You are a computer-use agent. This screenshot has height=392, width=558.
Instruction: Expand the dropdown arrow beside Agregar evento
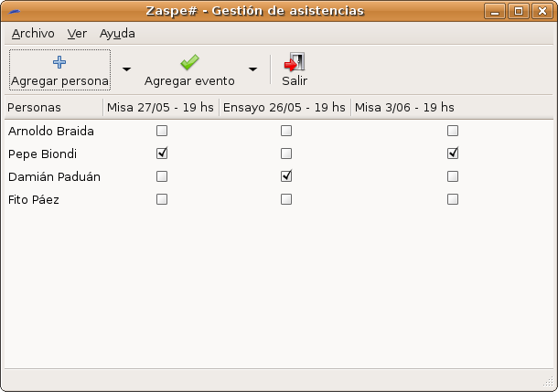[252, 69]
